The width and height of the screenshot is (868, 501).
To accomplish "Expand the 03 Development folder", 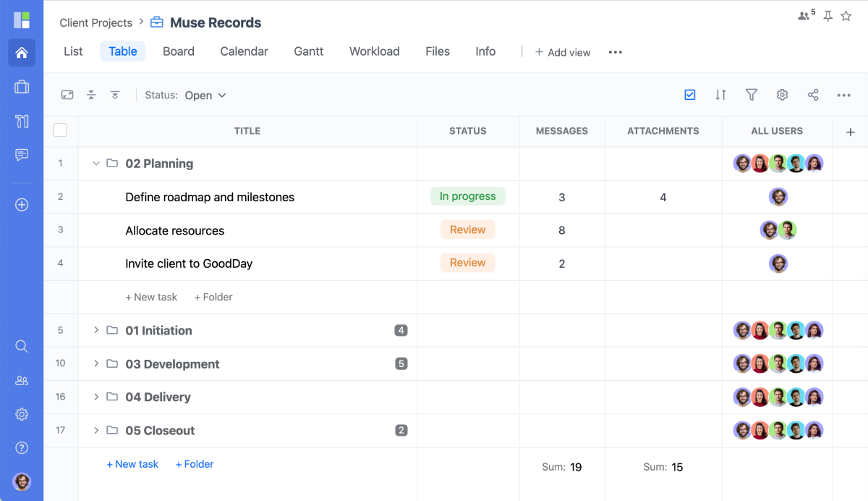I will (95, 363).
